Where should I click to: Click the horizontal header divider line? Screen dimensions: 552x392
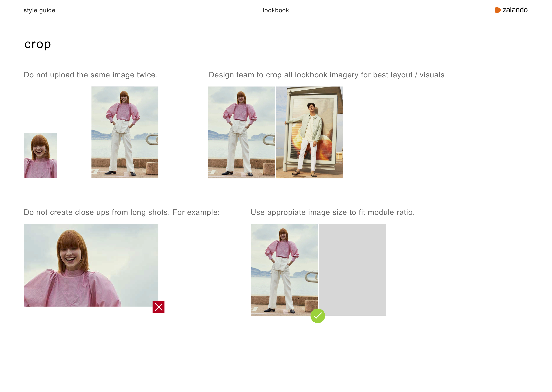[276, 20]
